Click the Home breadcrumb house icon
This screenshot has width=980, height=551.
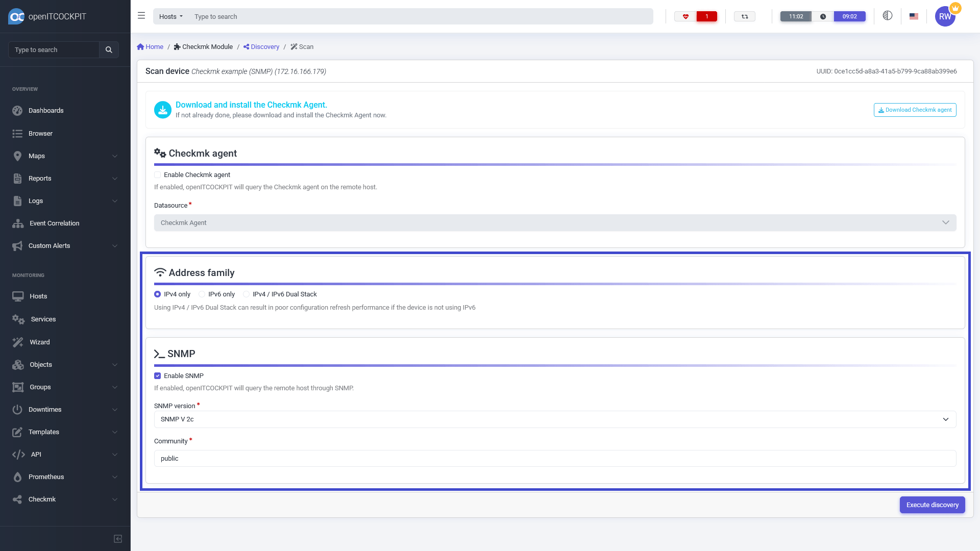tap(140, 47)
